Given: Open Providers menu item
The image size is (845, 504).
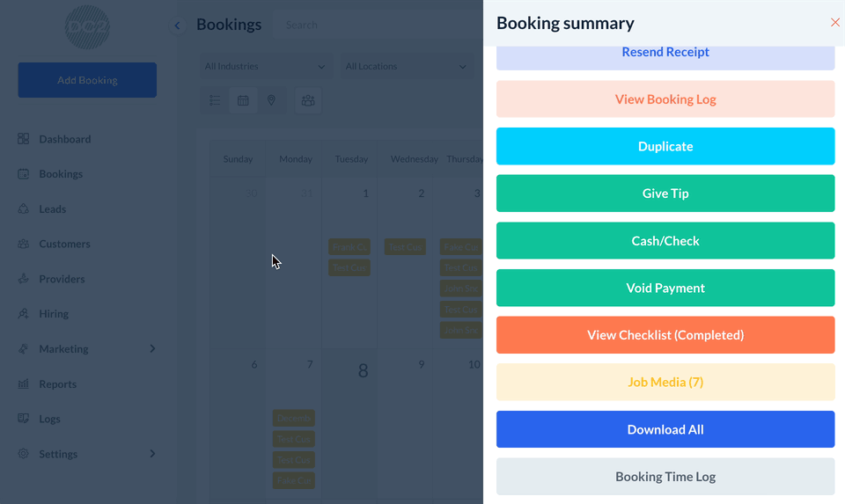Looking at the screenshot, I should [62, 279].
